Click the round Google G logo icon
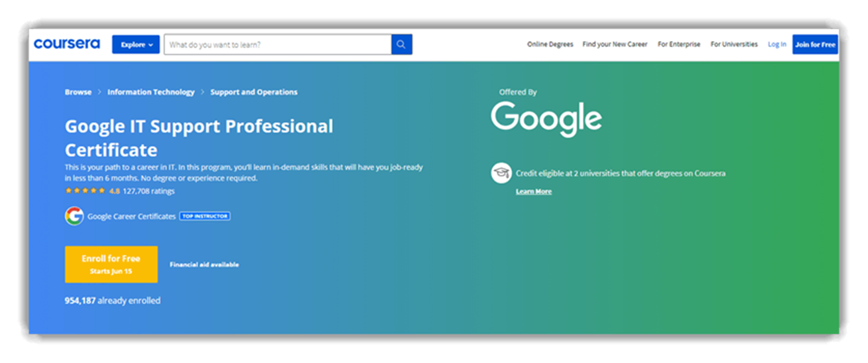The width and height of the screenshot is (868, 363). 74,216
